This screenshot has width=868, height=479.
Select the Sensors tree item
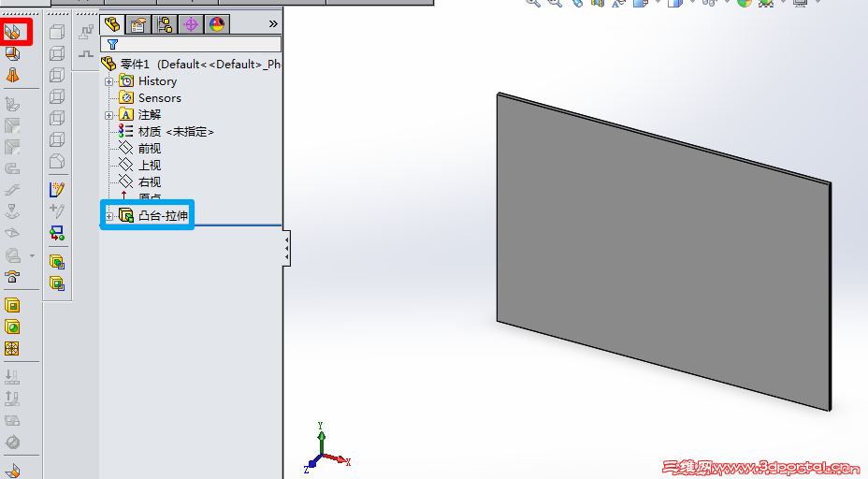coord(150,98)
